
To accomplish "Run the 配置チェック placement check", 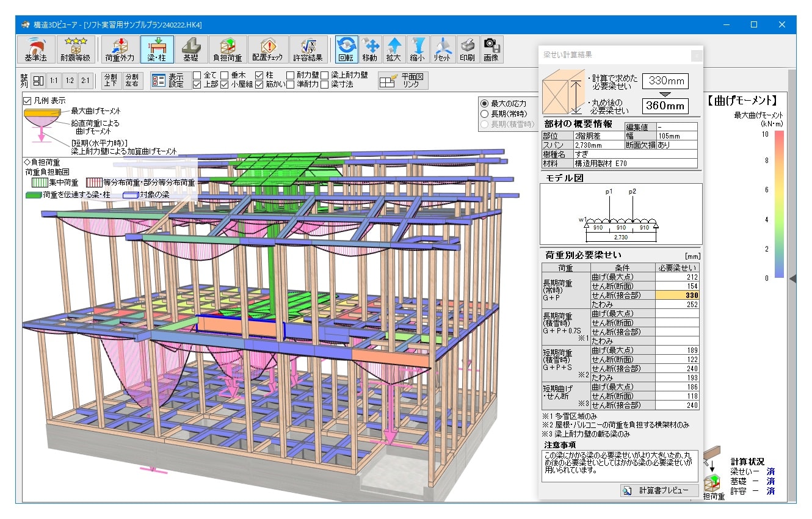I will pos(267,49).
